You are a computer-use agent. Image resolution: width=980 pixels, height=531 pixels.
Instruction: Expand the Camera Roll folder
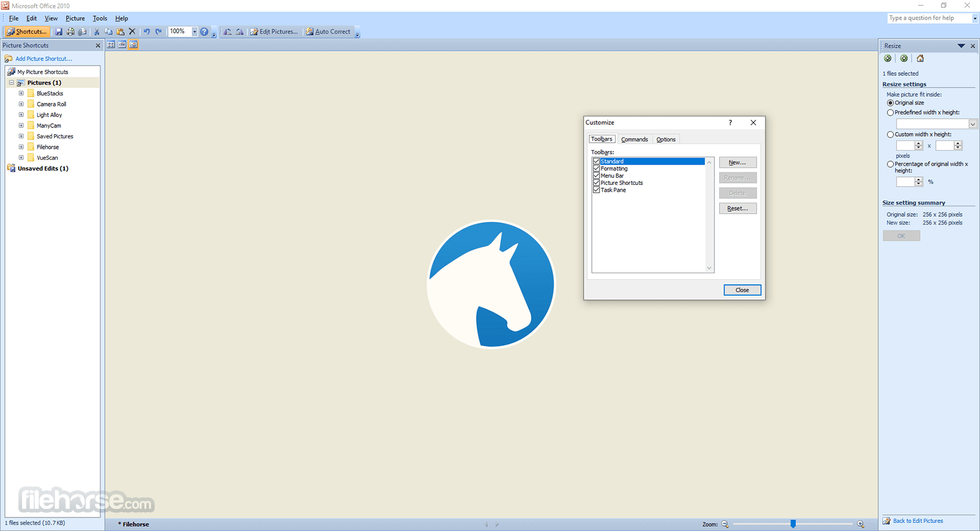[21, 104]
